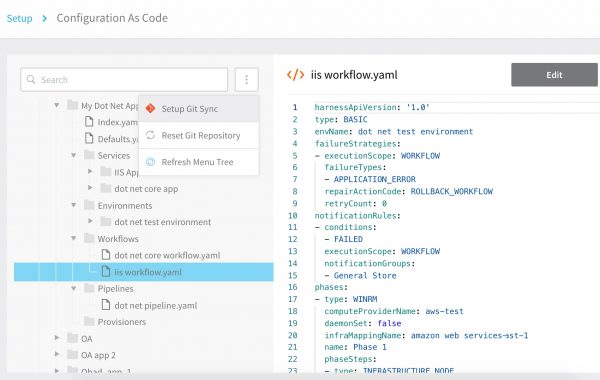Collapse the Workflows tree node
Viewport: 600px width, 380px height.
(x=73, y=238)
